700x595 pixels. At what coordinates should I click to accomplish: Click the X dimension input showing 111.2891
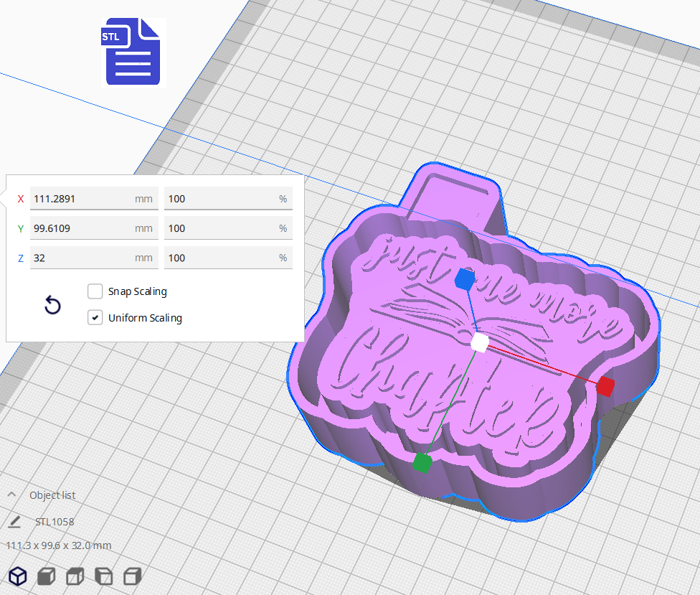point(94,199)
